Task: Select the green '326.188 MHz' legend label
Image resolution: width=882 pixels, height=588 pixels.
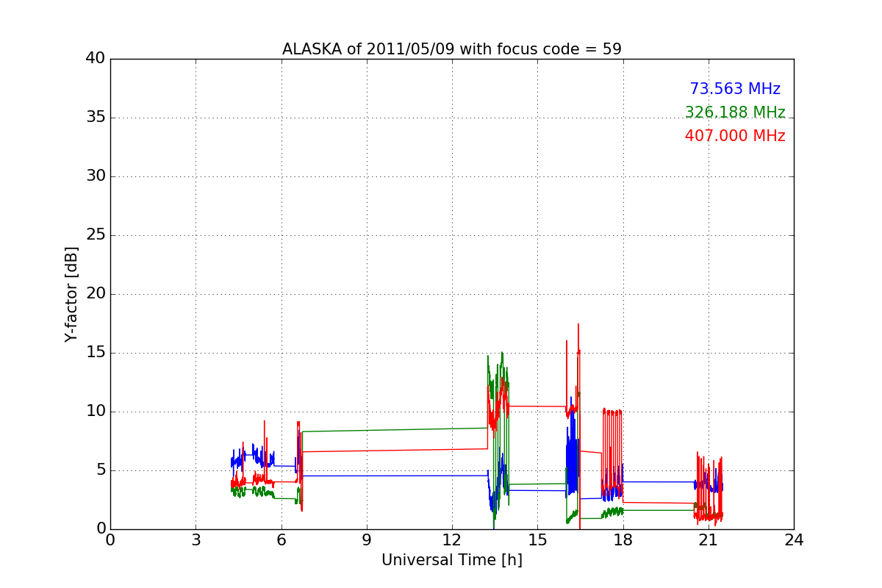Action: (735, 112)
